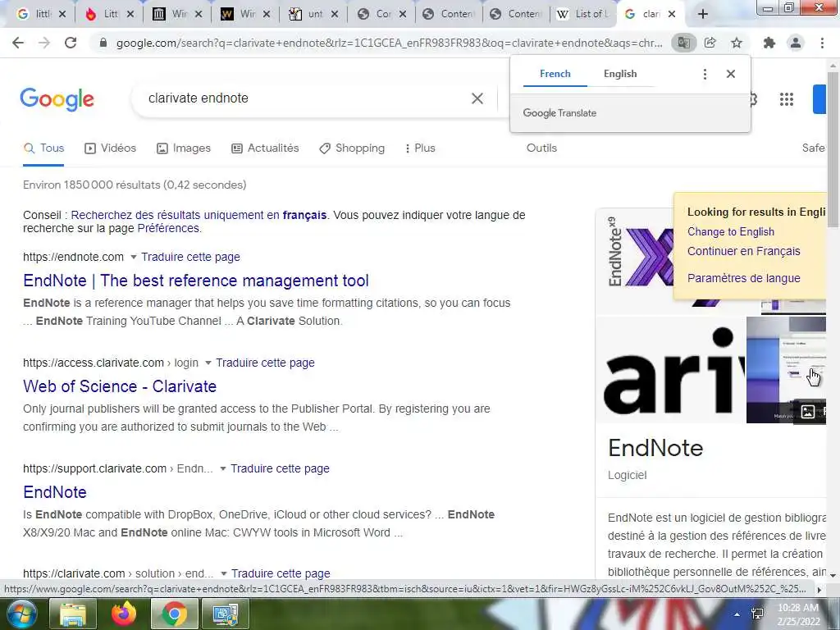This screenshot has width=840, height=630.
Task: Expand dropdown arrow next to clarivate.com solution
Action: coord(223,573)
